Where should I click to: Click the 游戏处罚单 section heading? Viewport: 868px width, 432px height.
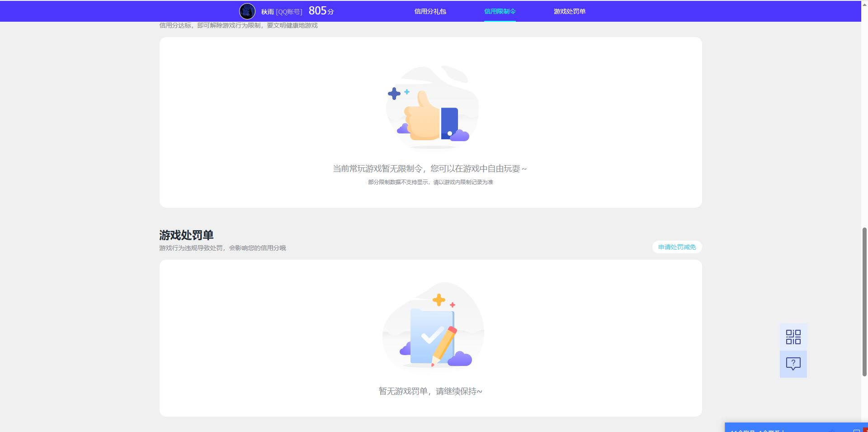click(186, 235)
